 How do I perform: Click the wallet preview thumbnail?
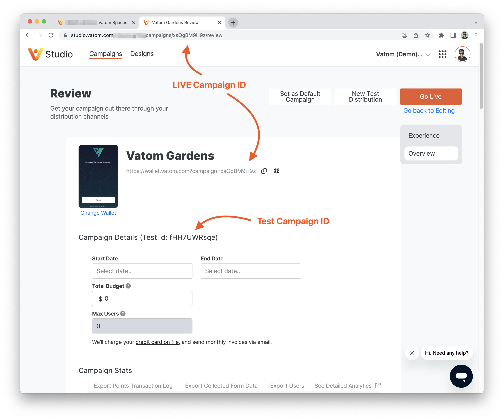point(98,176)
